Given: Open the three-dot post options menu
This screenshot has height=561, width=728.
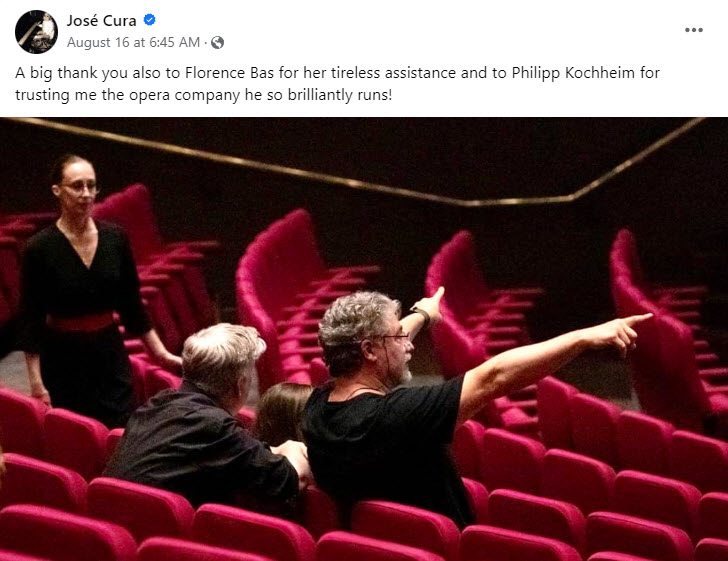Looking at the screenshot, I should pyautogui.click(x=693, y=30).
